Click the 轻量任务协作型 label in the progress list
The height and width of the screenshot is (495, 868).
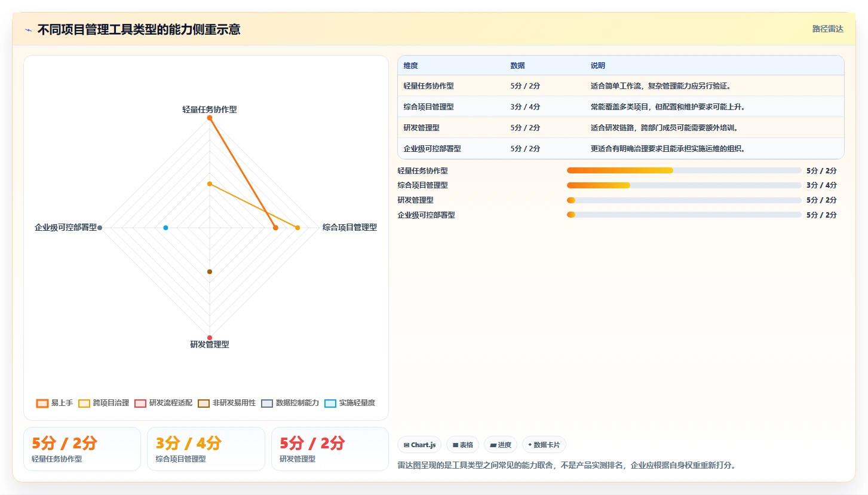(x=422, y=170)
